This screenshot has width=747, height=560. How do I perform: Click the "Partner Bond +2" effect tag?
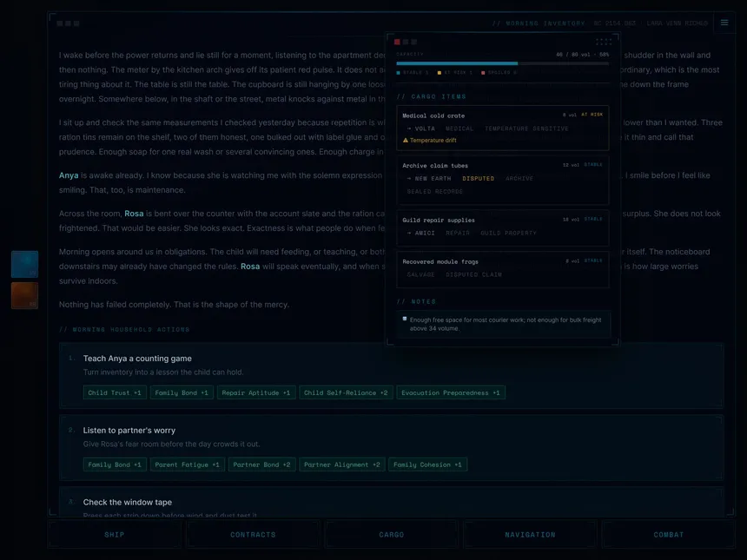pyautogui.click(x=261, y=464)
